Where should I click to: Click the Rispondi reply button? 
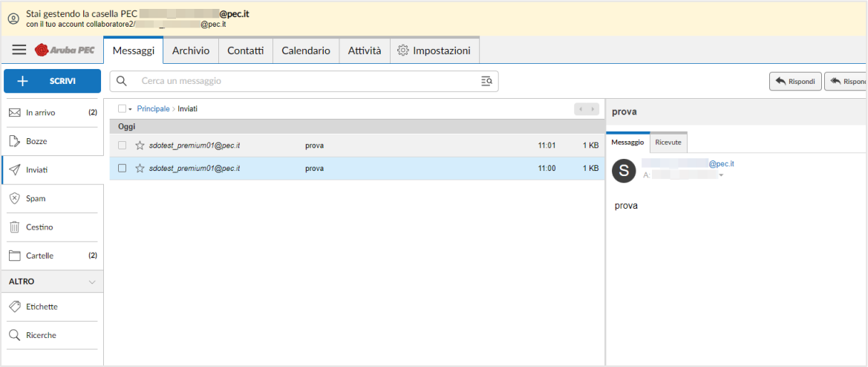pos(795,81)
